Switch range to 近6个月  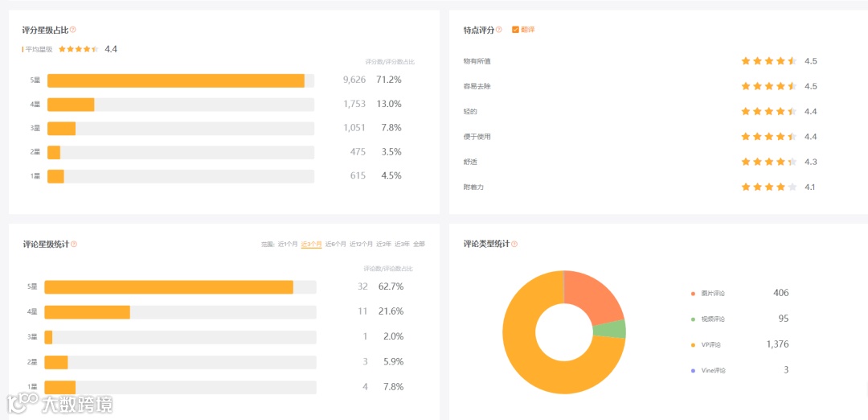(x=335, y=244)
